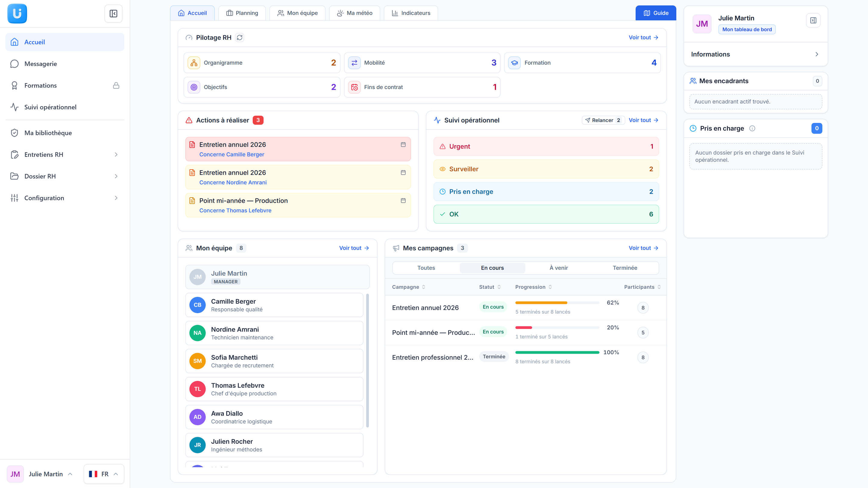Collapse the right profile panel icon
The width and height of the screenshot is (868, 488).
pos(813,20)
